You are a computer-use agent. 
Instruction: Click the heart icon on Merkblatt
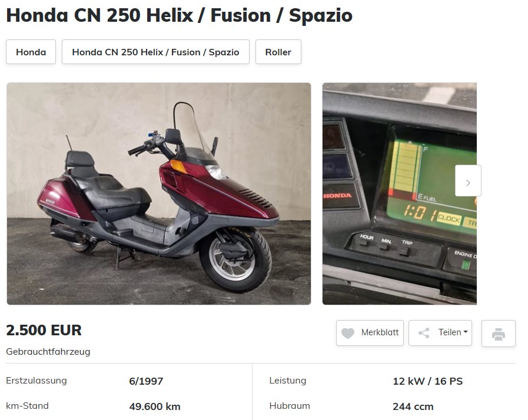[347, 333]
